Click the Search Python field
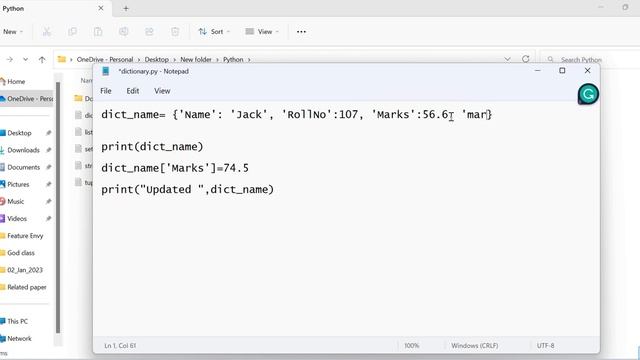This screenshot has width=640, height=360. pos(590,60)
